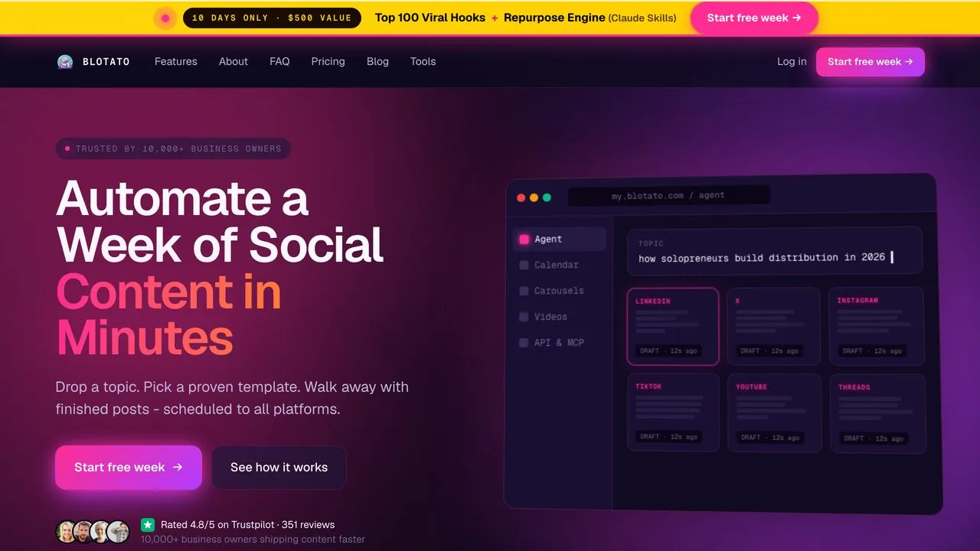
Task: Go to the FAQ section
Action: click(x=279, y=61)
